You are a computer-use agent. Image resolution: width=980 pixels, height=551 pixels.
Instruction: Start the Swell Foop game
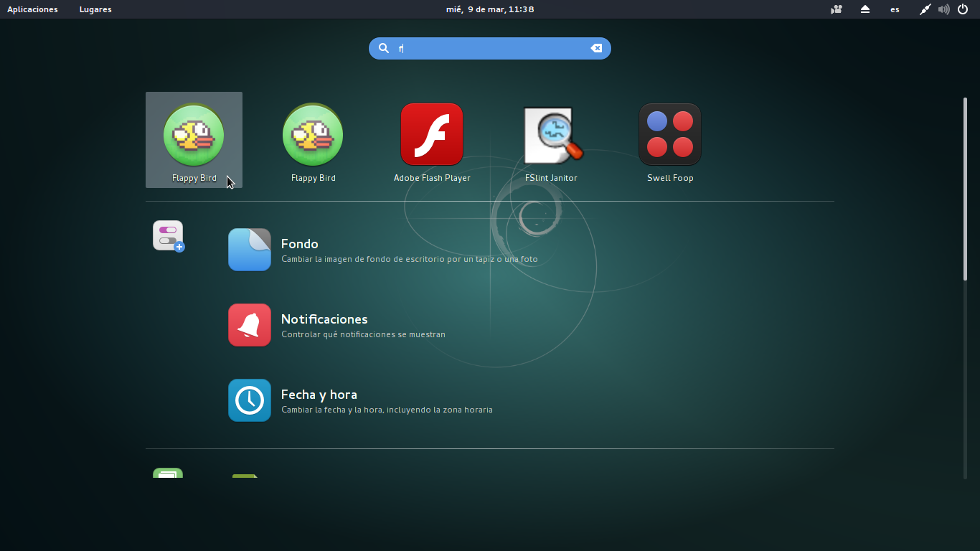click(x=670, y=136)
